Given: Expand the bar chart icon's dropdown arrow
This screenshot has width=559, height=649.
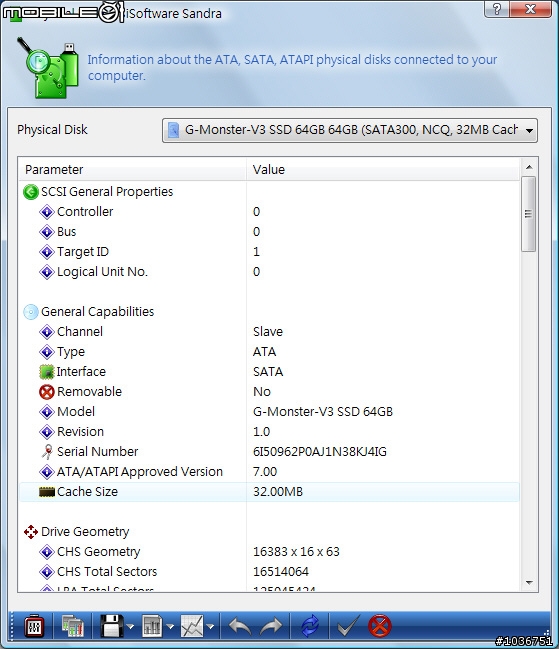Looking at the screenshot, I should pyautogui.click(x=170, y=627).
